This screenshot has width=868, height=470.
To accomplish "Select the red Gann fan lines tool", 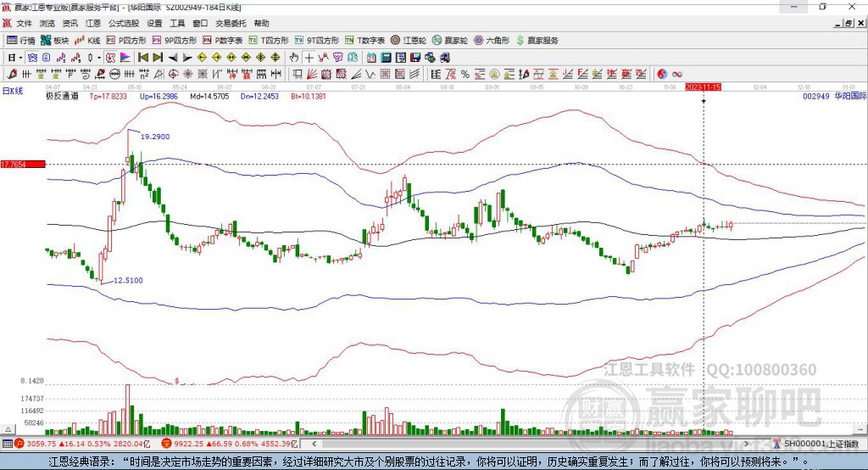I will click(312, 74).
